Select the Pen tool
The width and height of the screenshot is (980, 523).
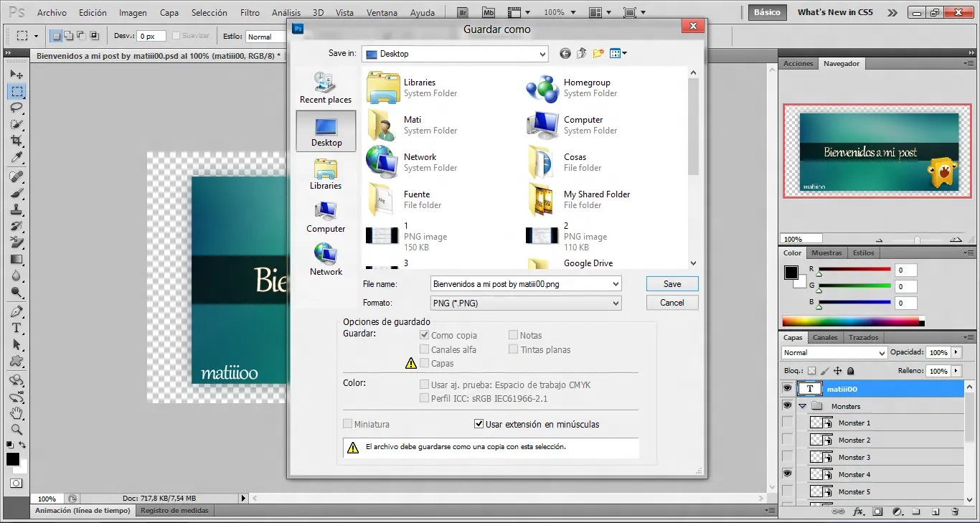[17, 311]
